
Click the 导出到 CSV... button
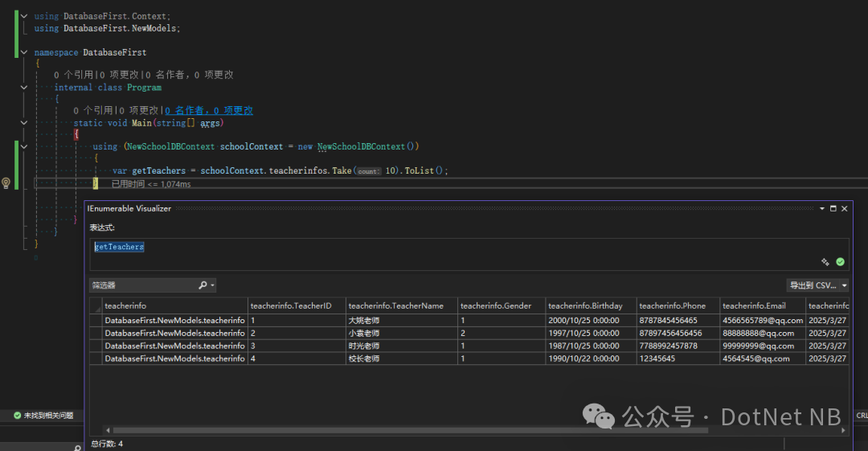tap(813, 285)
